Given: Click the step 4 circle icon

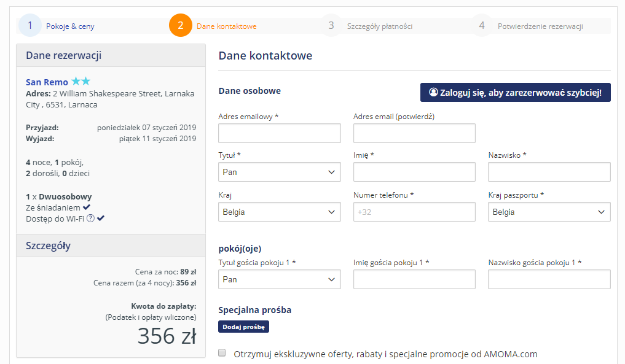Looking at the screenshot, I should coord(482,26).
